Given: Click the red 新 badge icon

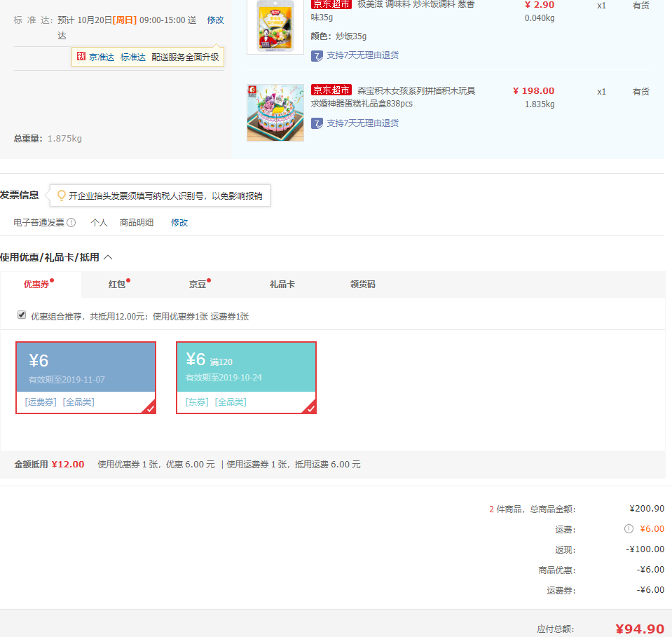Looking at the screenshot, I should pyautogui.click(x=81, y=57).
